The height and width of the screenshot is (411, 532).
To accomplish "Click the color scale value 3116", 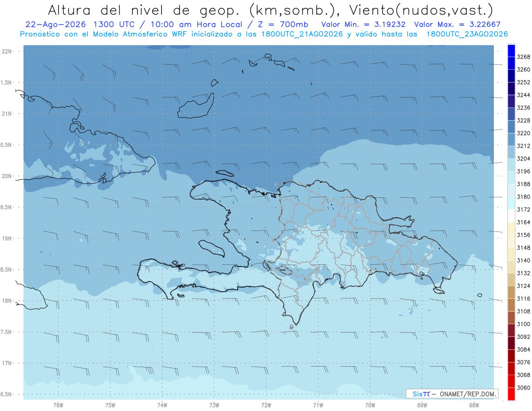I will pyautogui.click(x=524, y=299).
